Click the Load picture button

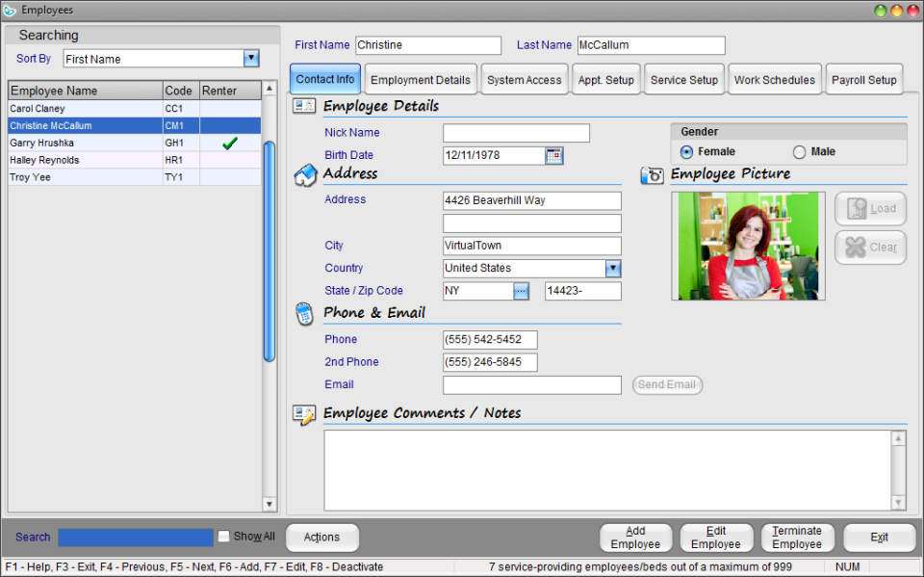coord(870,209)
